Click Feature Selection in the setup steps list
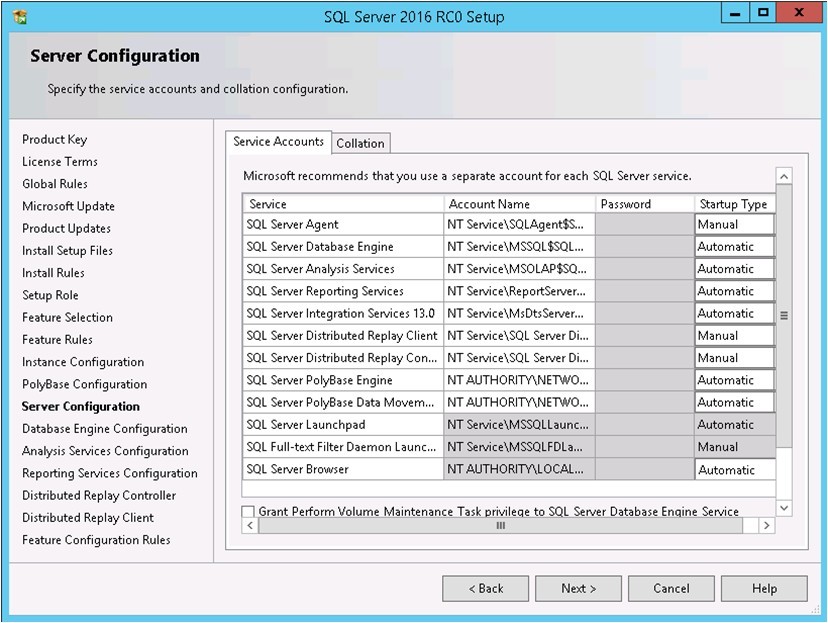This screenshot has height=623, width=828. [x=68, y=317]
